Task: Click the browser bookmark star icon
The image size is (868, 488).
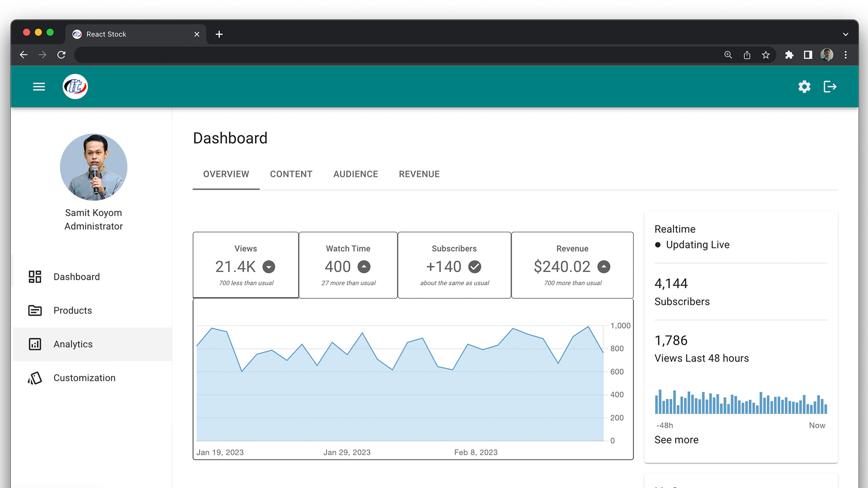Action: tap(766, 55)
